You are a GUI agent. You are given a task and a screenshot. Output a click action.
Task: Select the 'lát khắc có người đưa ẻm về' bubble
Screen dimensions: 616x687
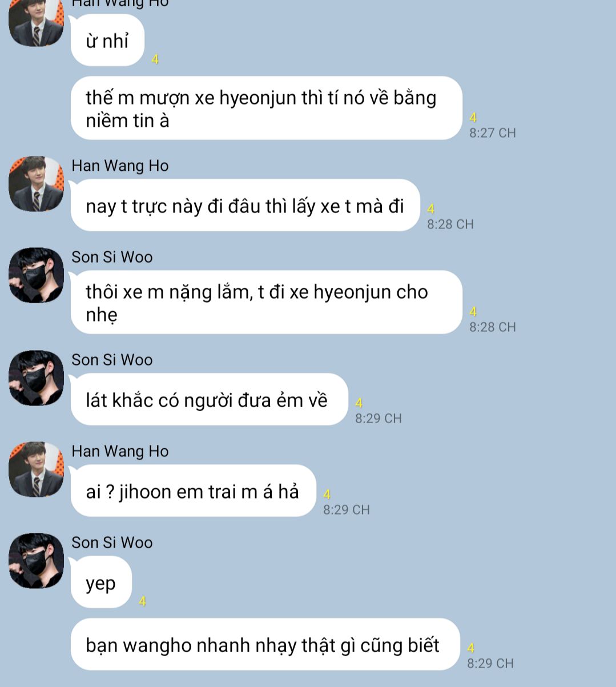209,400
